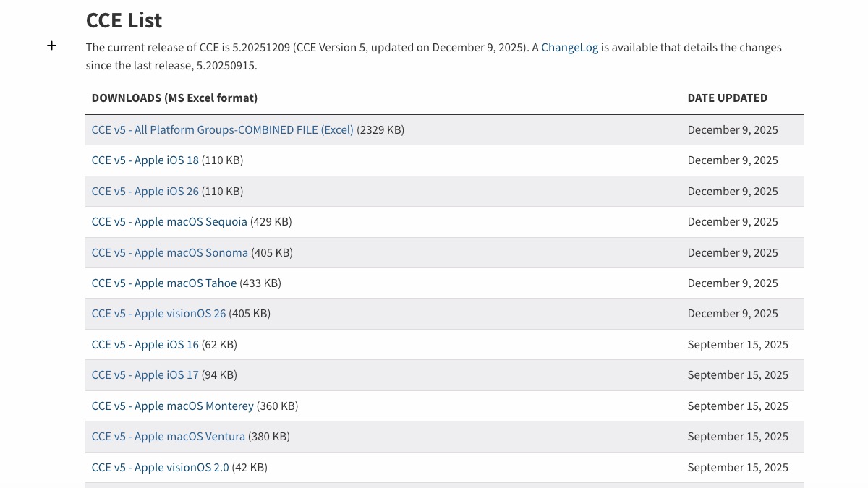Download the CCE v5 Apple iOS 16 file

[145, 345]
